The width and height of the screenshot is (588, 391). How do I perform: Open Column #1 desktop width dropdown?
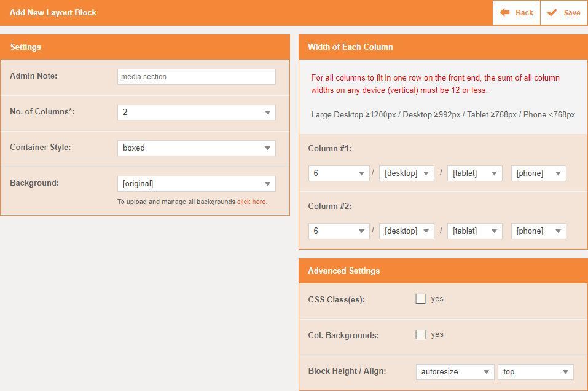point(407,173)
